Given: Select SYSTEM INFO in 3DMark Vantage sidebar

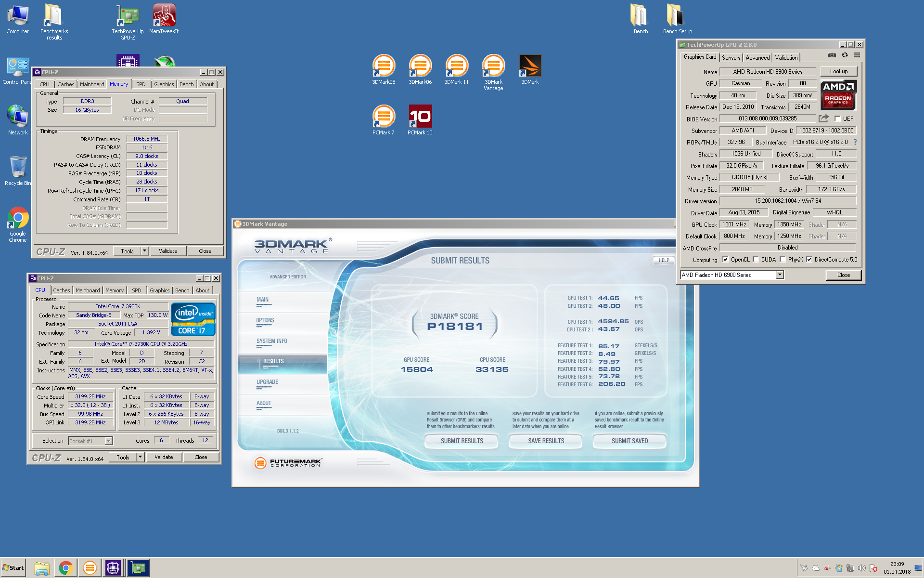Looking at the screenshot, I should 271,341.
